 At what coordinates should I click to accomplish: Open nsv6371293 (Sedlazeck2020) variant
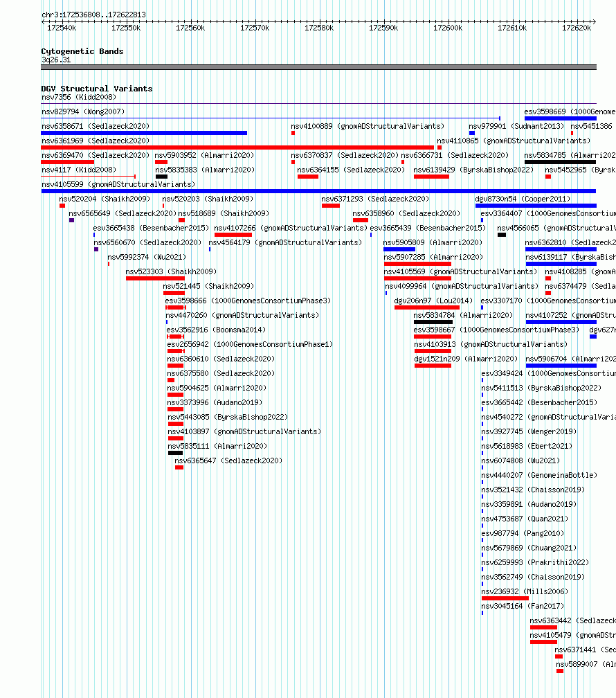375,199
